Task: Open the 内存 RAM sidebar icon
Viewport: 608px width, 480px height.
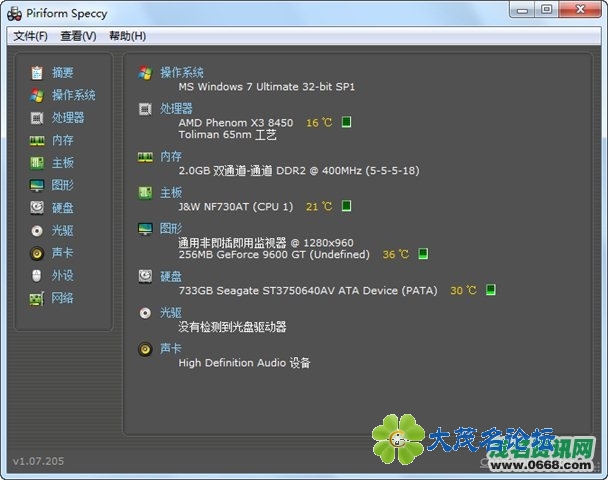Action: click(37, 140)
